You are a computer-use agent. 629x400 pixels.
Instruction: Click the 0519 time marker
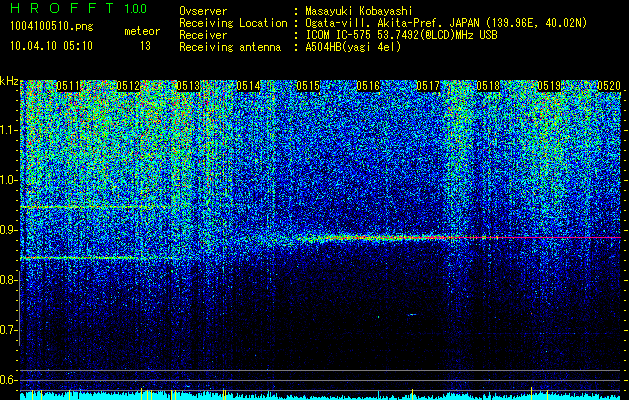point(549,86)
